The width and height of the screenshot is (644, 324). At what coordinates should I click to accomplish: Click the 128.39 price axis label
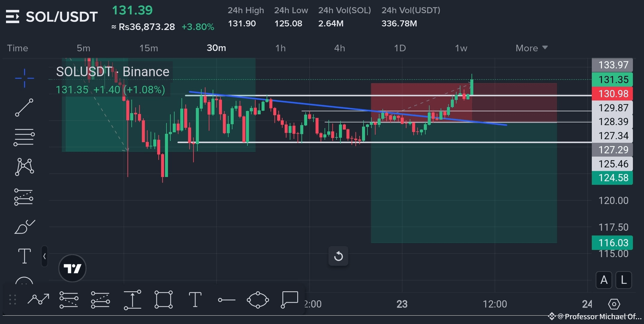point(612,121)
